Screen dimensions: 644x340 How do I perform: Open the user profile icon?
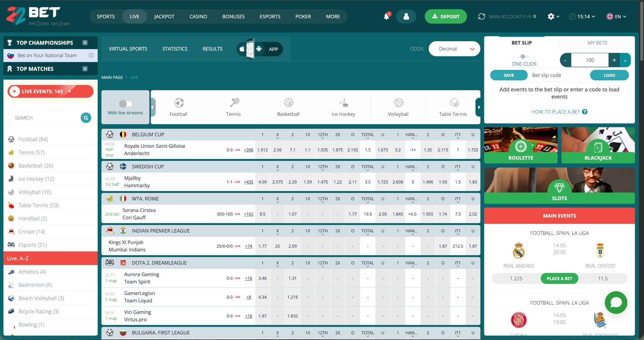[406, 16]
